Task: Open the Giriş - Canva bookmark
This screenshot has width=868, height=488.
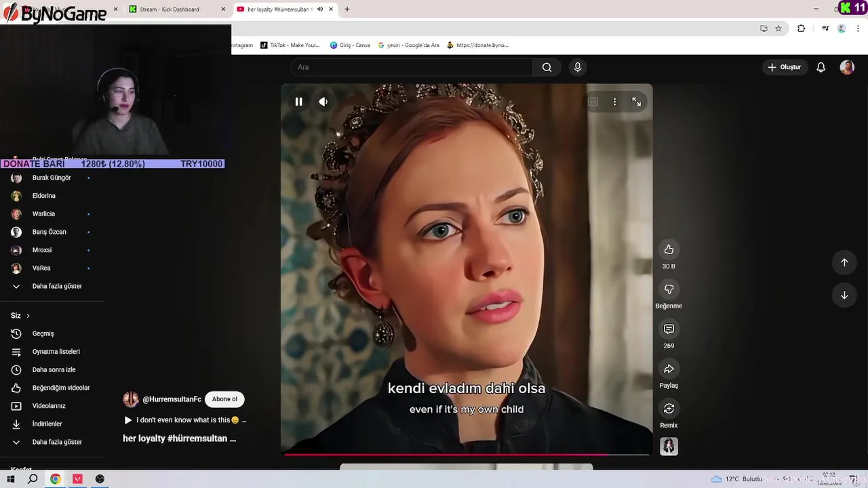Action: coord(350,45)
